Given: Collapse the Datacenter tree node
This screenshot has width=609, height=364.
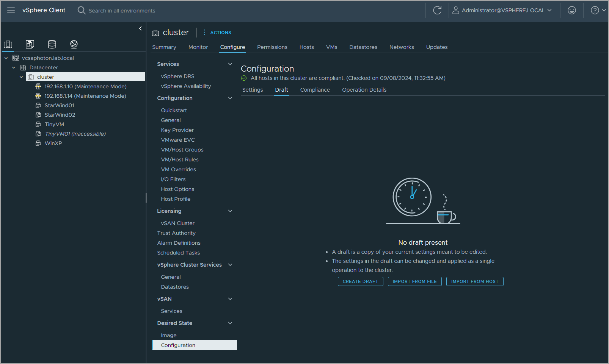Looking at the screenshot, I should pos(14,67).
